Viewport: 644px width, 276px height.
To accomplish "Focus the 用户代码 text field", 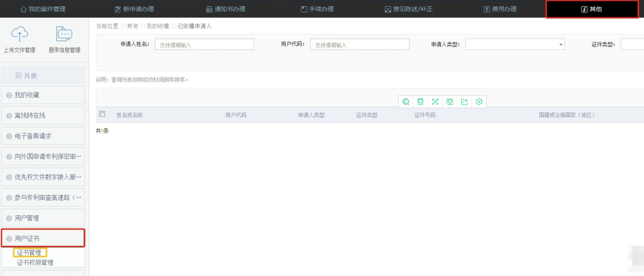I will point(359,45).
